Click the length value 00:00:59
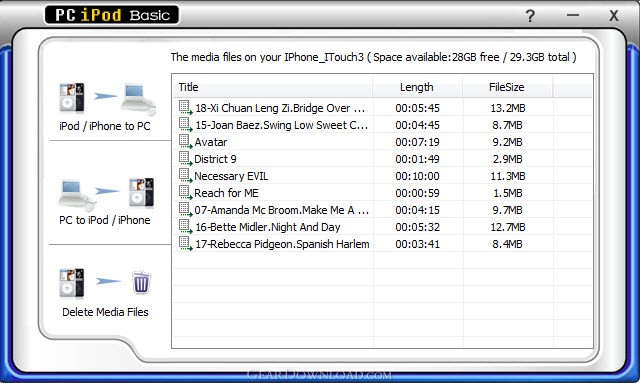 [x=417, y=193]
